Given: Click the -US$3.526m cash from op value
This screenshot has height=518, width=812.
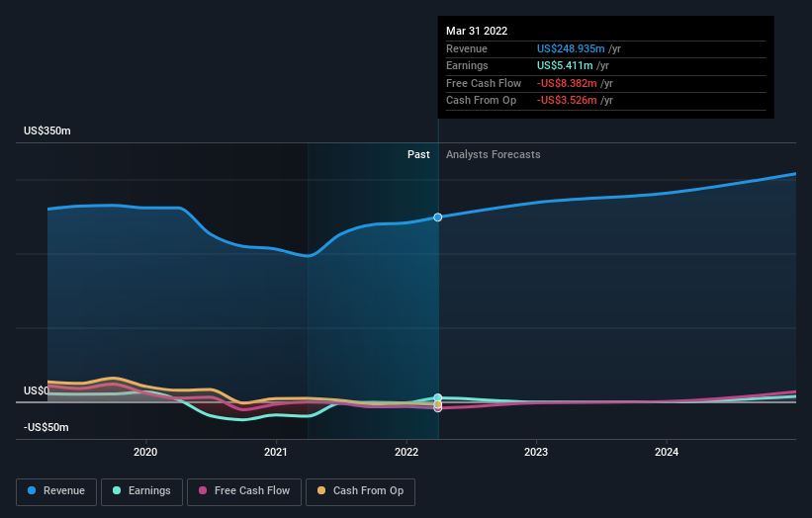Looking at the screenshot, I should [x=567, y=101].
